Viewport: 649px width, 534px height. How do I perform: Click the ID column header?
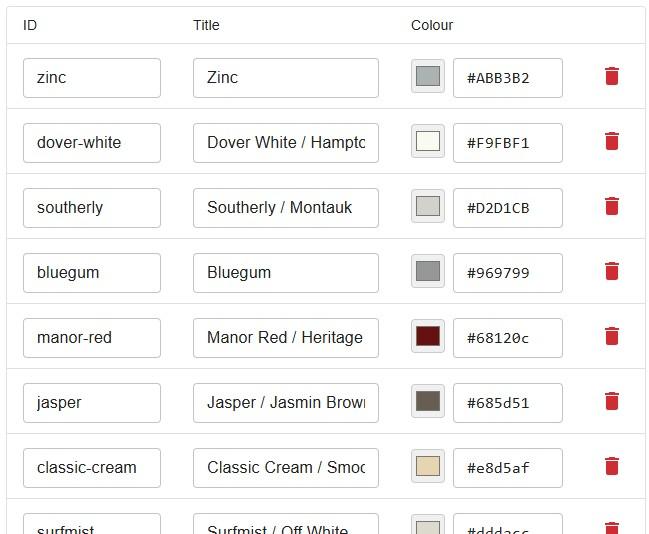30,25
